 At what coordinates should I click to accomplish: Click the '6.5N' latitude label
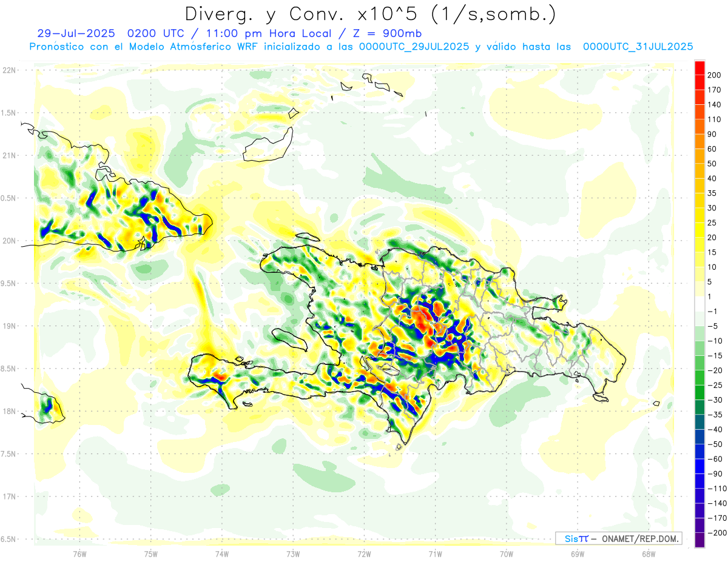click(9, 539)
